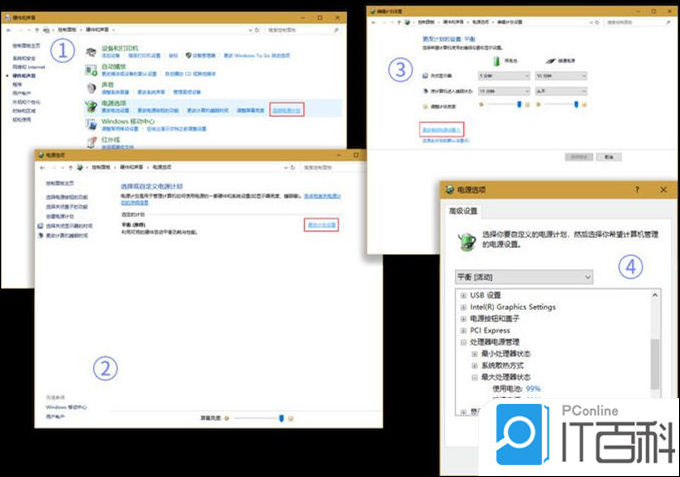Expand the USB 设置 node
Screen dimensions: 680x477
pos(463,295)
